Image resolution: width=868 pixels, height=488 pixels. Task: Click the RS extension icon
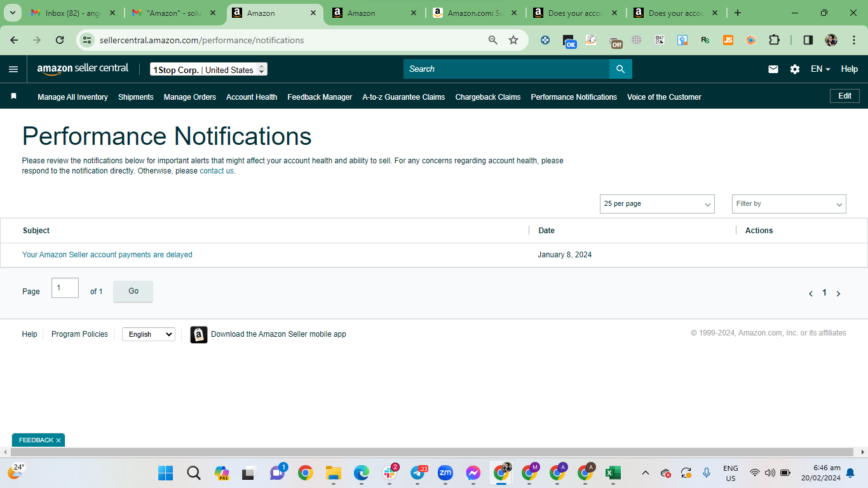705,40
